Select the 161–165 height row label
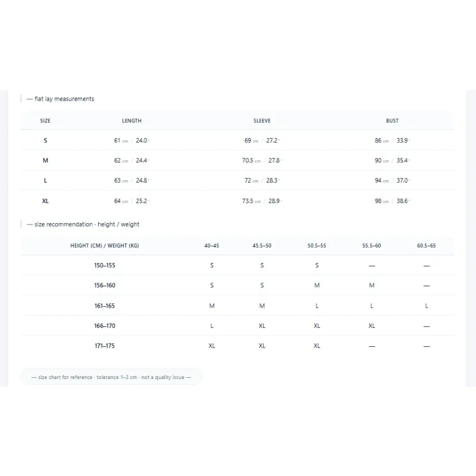Screen dimensions: 476x476 point(105,305)
